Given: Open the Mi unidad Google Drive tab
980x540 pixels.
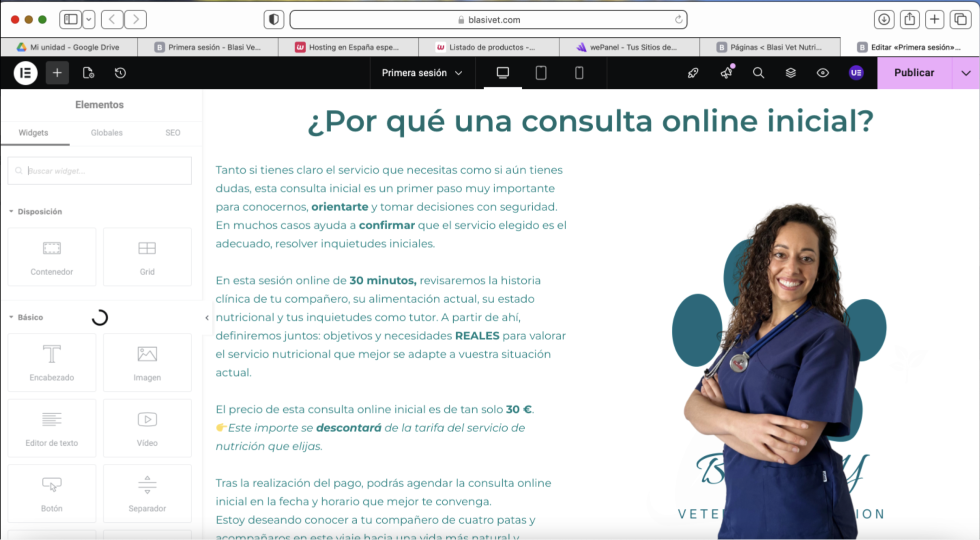Looking at the screenshot, I should pyautogui.click(x=70, y=47).
